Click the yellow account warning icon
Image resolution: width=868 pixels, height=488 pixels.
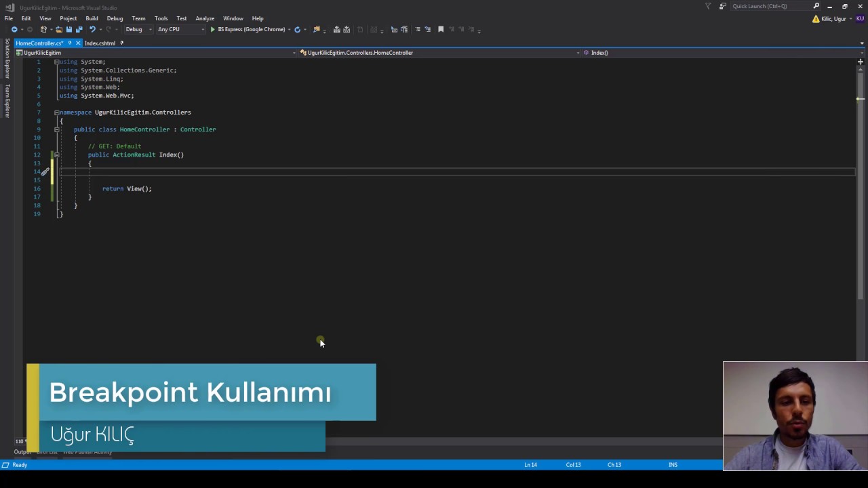816,19
